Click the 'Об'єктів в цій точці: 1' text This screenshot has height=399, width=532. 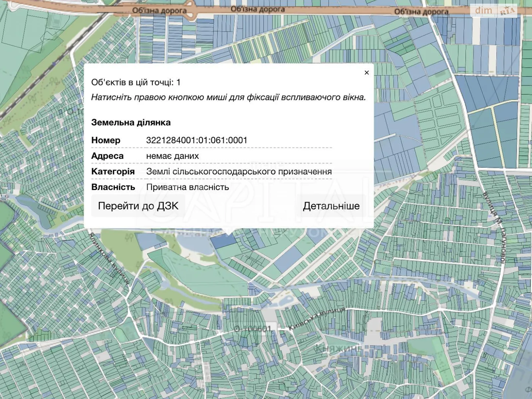[136, 82]
